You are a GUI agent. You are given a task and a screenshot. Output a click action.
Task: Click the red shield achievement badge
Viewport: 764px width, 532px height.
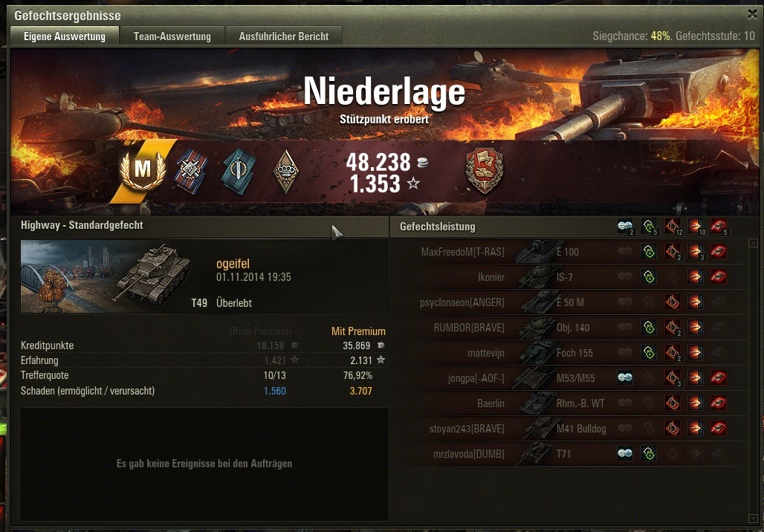(485, 171)
